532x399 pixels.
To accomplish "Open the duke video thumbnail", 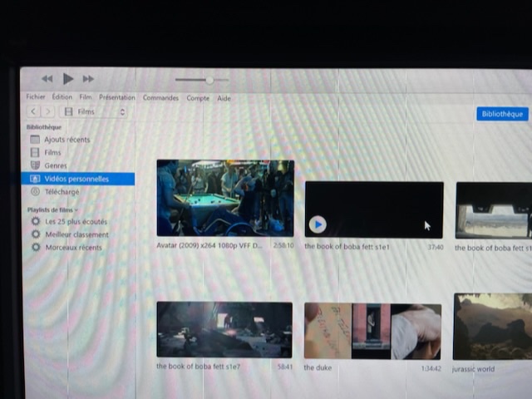I will (x=372, y=331).
